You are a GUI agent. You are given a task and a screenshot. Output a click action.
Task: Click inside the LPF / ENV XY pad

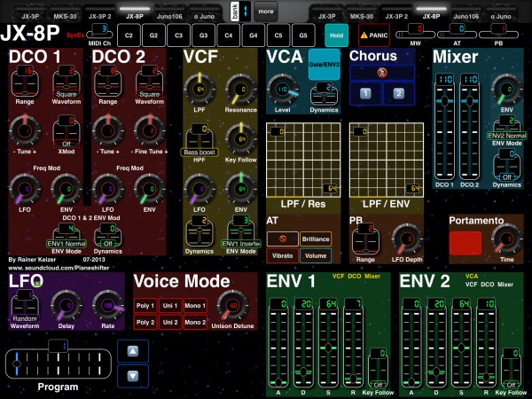pyautogui.click(x=387, y=160)
